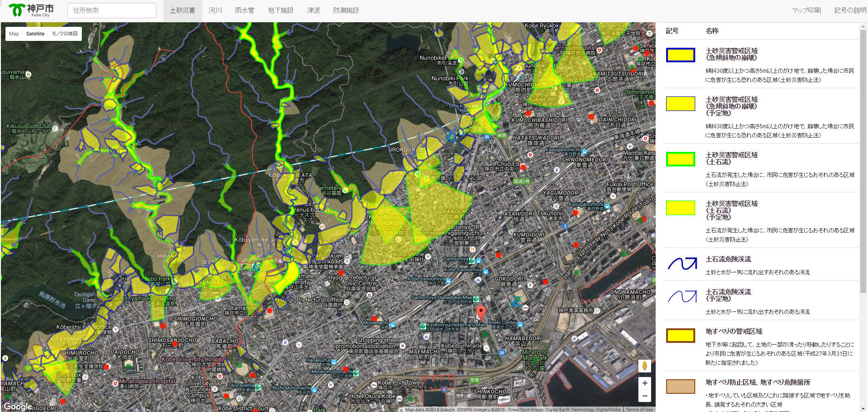Click the Hyogo Prefectural Office label

310,300
